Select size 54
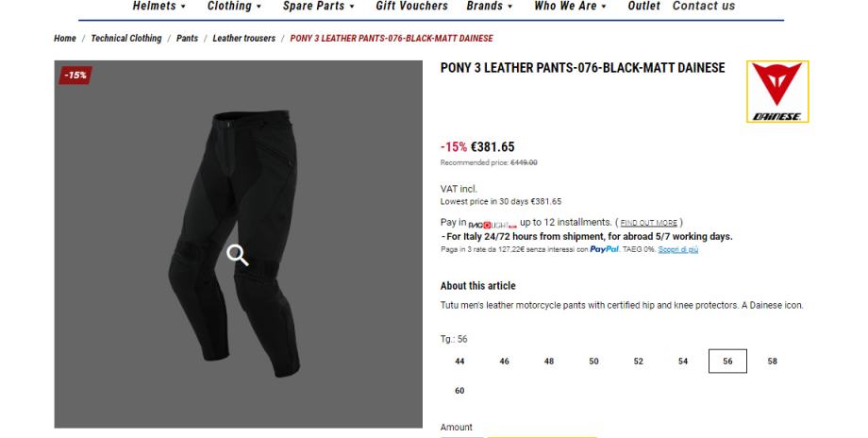The width and height of the screenshot is (868, 438). (x=683, y=362)
